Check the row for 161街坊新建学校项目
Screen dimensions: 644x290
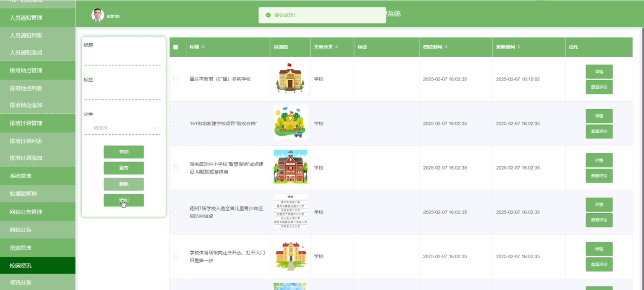(176, 124)
